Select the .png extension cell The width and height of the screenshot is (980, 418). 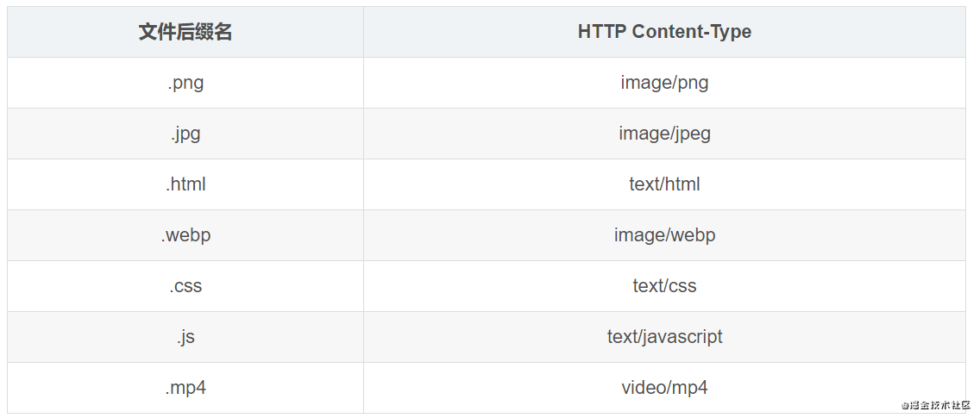[185, 83]
